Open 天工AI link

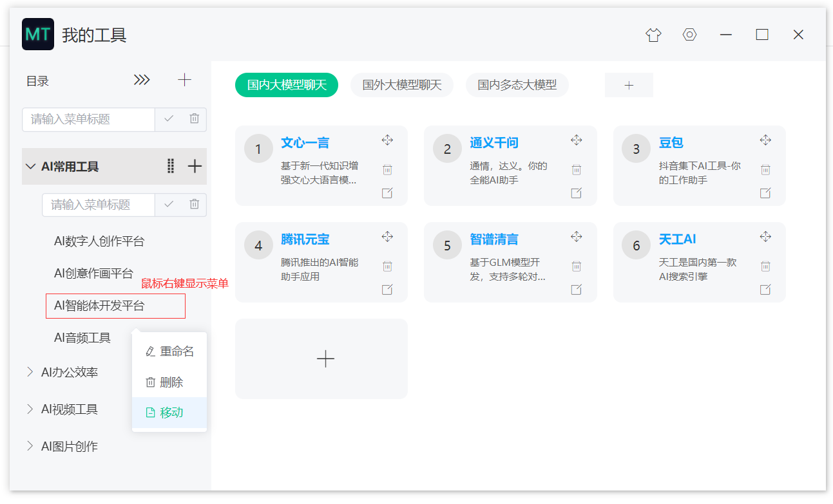point(678,239)
